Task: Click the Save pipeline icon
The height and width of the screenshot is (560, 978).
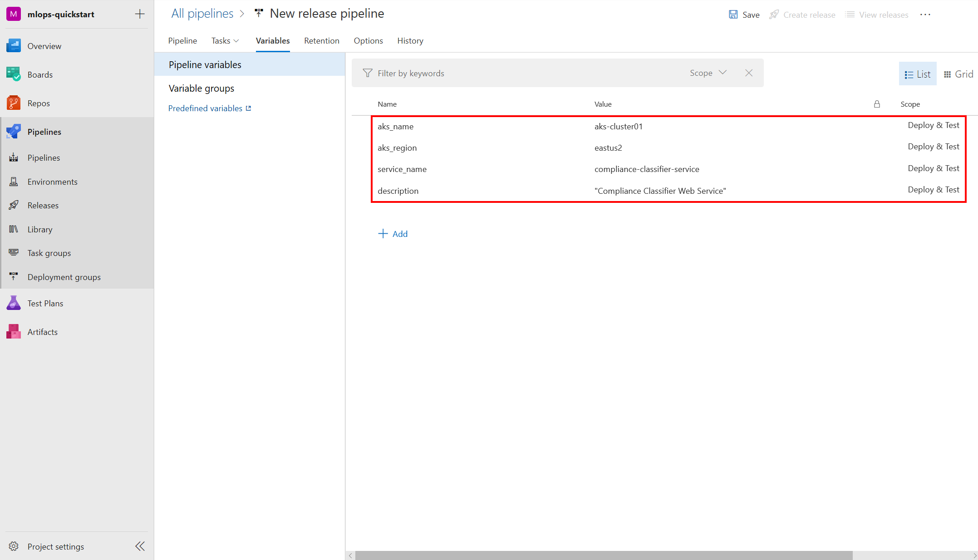Action: click(x=733, y=14)
